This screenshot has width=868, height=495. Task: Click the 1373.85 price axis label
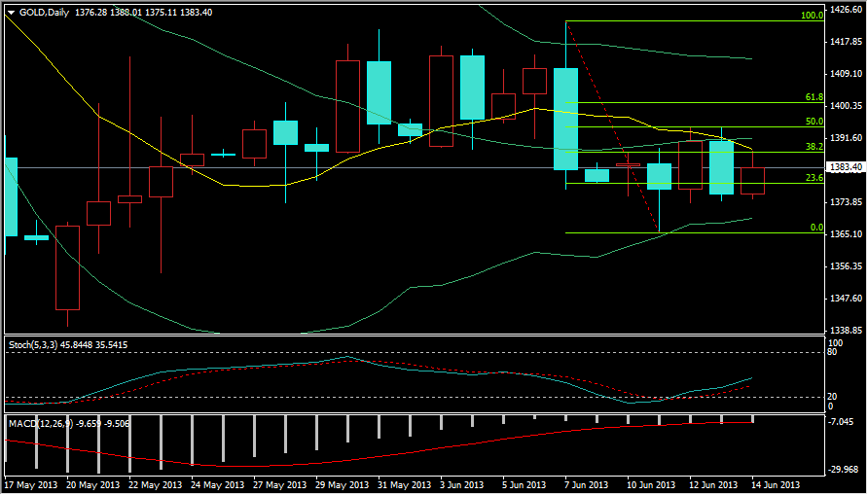click(x=847, y=202)
